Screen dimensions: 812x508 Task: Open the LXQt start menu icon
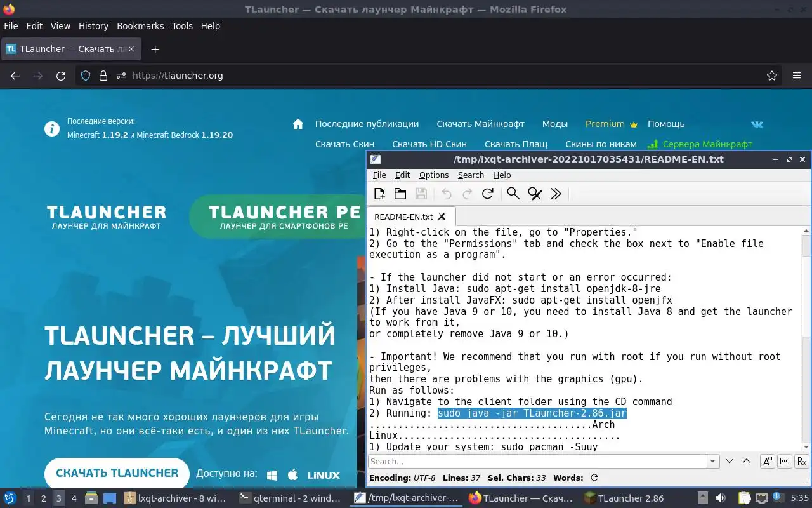[x=10, y=498]
